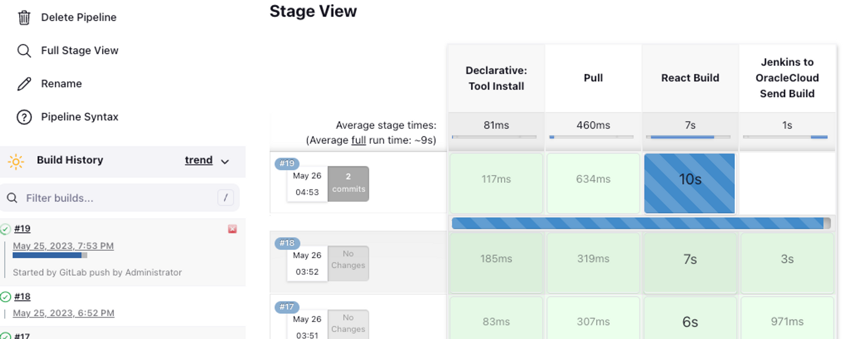Image resolution: width=868 pixels, height=339 pixels.
Task: Click the 2 commits button for #19
Action: coord(348,184)
